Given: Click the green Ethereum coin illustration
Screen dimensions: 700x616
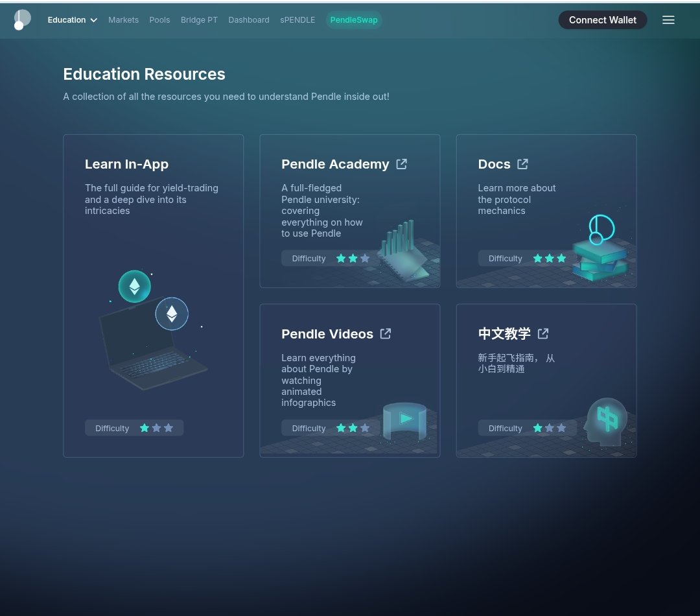Looking at the screenshot, I should click(x=134, y=287).
